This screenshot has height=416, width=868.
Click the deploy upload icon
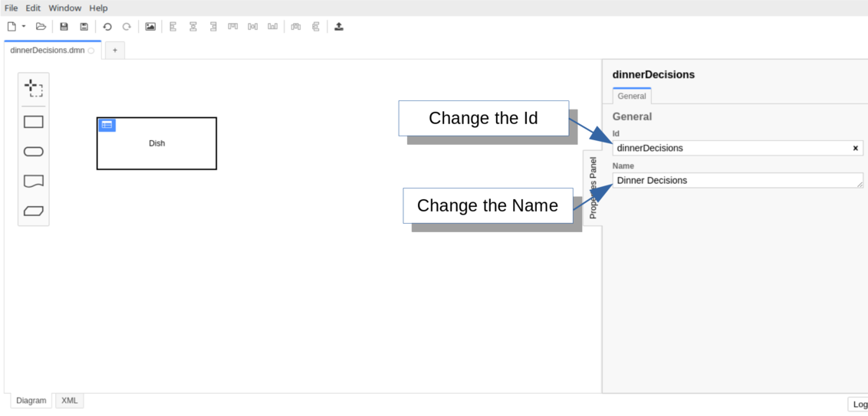coord(339,27)
